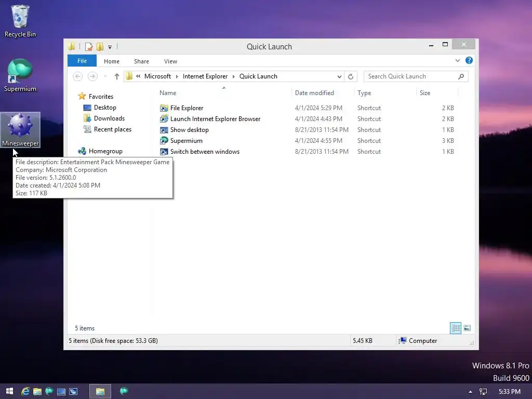The width and height of the screenshot is (532, 399).
Task: Refresh the Quick Launch folder view
Action: click(351, 77)
